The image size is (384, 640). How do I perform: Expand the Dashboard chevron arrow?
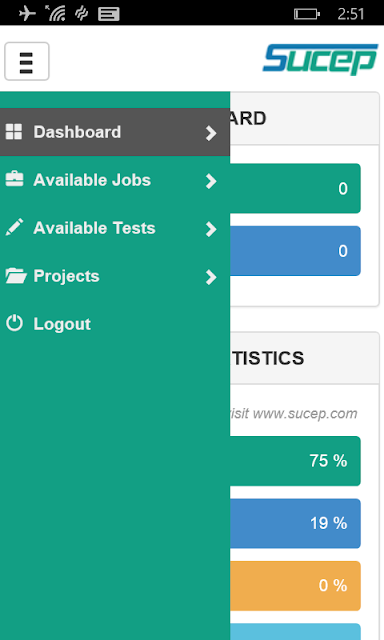211,133
